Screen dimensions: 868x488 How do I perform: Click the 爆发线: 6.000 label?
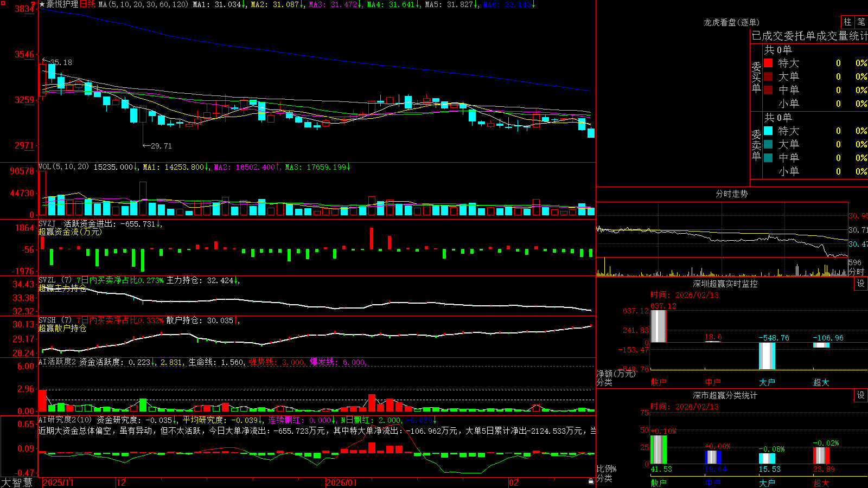coord(337,362)
